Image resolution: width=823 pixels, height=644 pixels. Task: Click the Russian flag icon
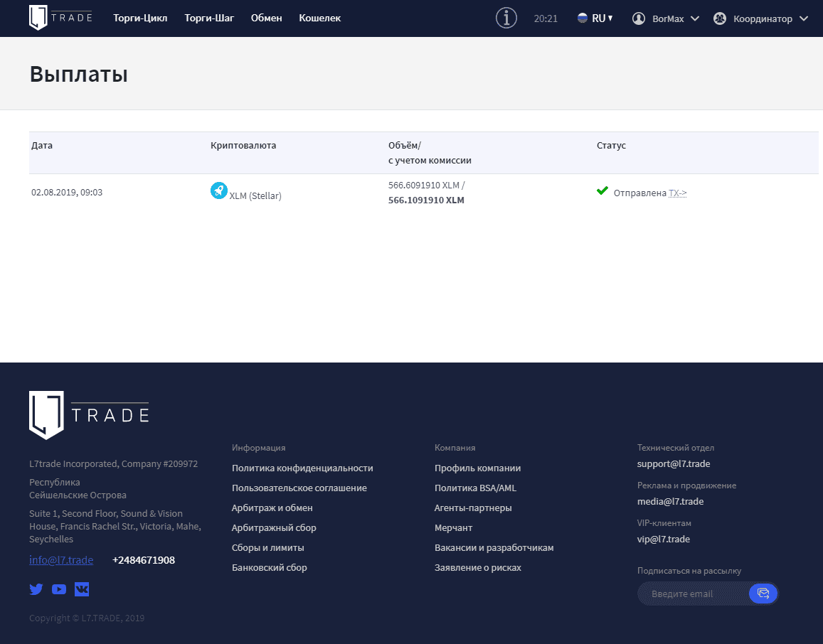(x=582, y=18)
